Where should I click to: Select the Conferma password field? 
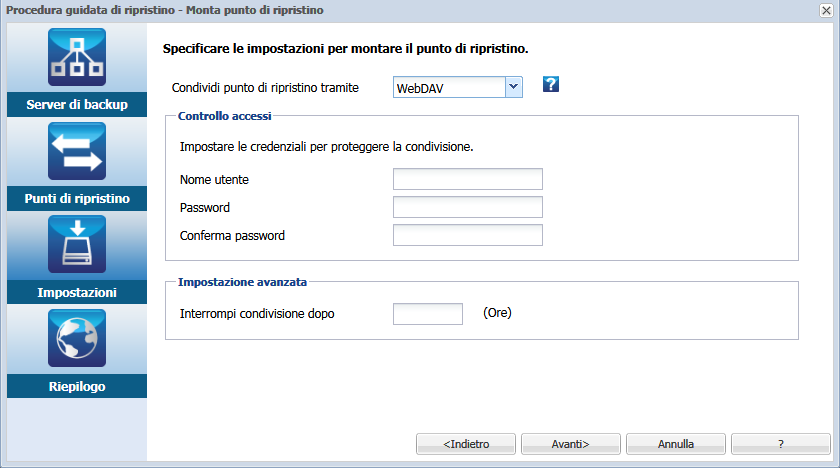(x=468, y=235)
